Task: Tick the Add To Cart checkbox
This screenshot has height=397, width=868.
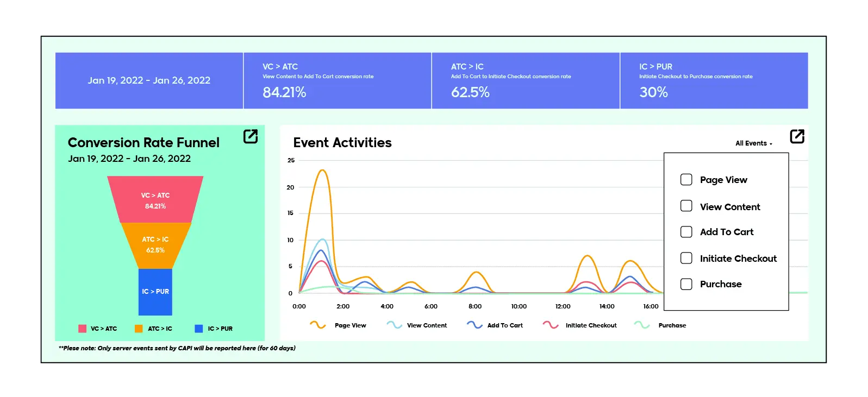Action: tap(686, 232)
